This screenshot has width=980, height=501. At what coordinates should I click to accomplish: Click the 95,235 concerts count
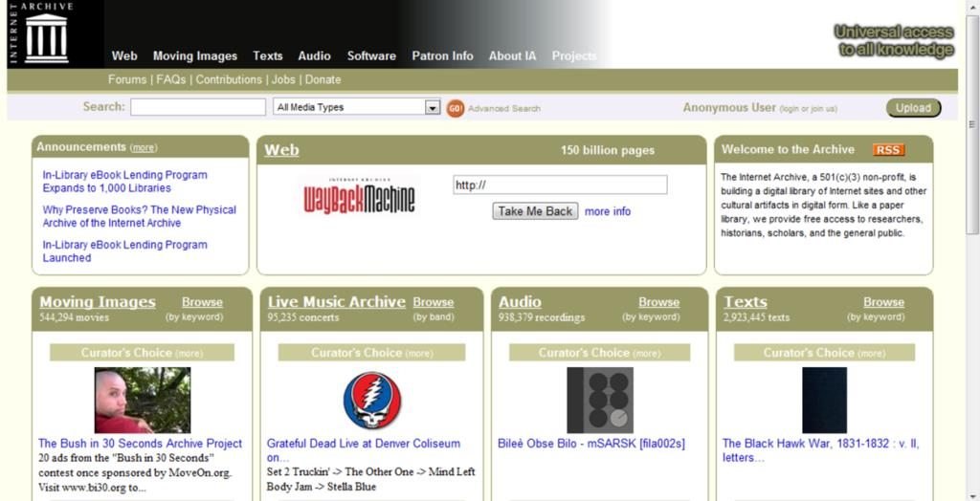[x=303, y=317]
